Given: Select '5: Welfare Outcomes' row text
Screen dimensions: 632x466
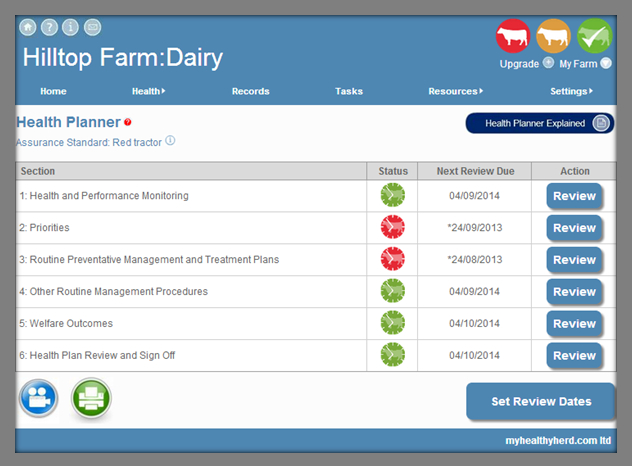Looking at the screenshot, I should (66, 323).
